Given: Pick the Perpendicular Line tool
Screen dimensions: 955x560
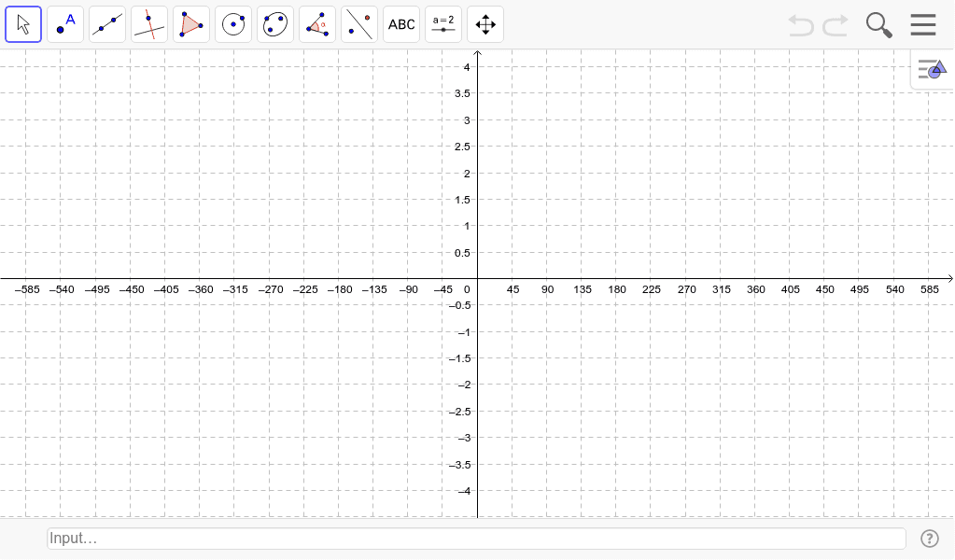Looking at the screenshot, I should (149, 24).
